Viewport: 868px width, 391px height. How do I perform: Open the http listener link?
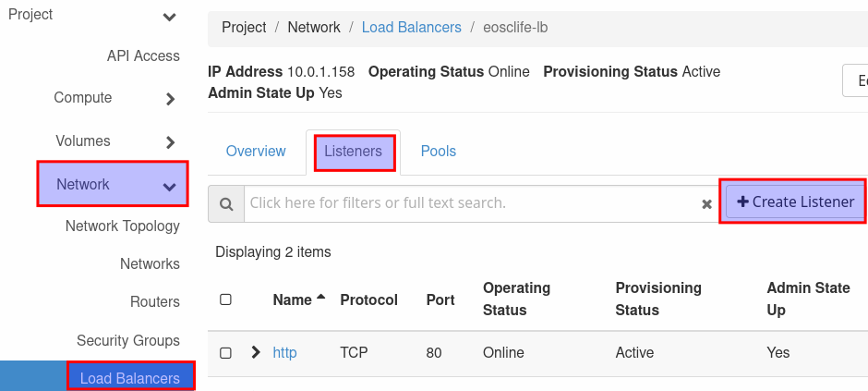pyautogui.click(x=284, y=352)
